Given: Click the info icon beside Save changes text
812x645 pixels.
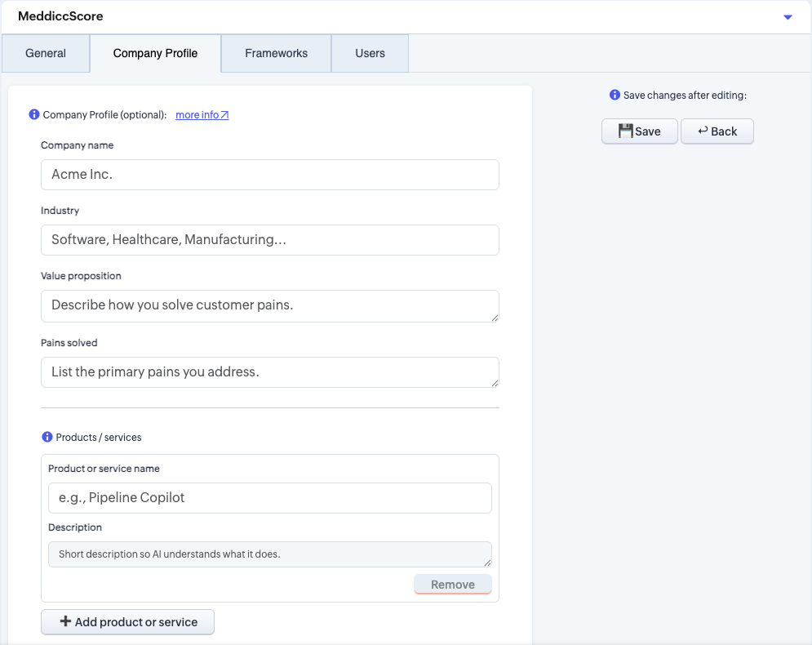Looking at the screenshot, I should click(x=615, y=96).
